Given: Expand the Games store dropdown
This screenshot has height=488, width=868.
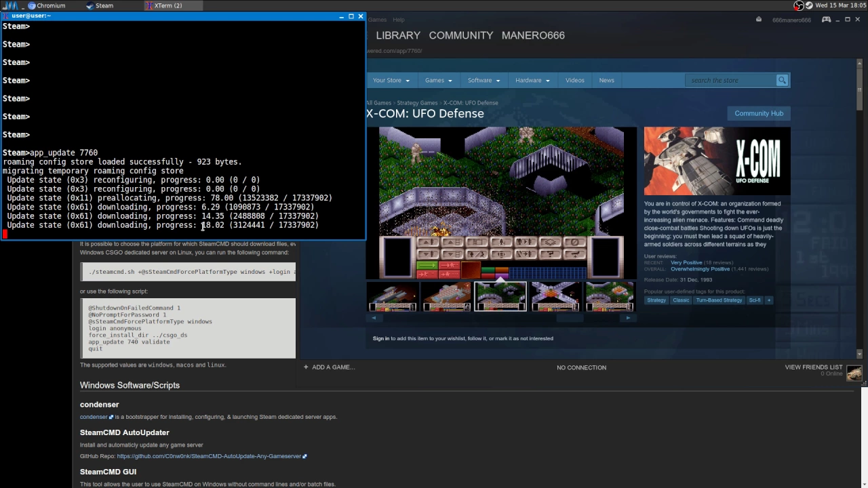Looking at the screenshot, I should (x=438, y=80).
